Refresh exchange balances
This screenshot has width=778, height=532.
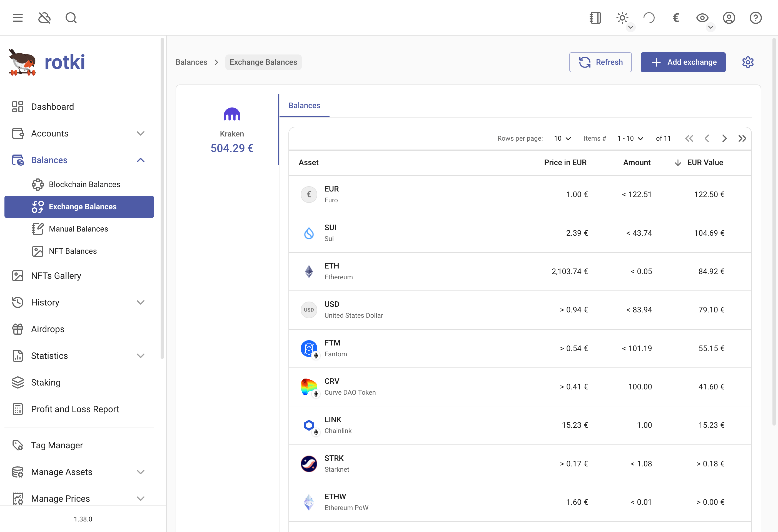coord(600,62)
